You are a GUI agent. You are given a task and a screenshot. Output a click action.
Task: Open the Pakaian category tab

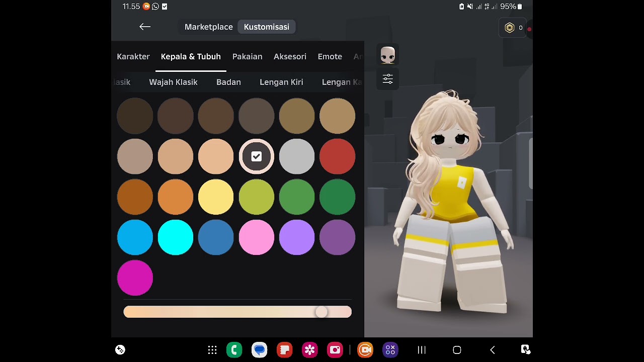point(247,57)
